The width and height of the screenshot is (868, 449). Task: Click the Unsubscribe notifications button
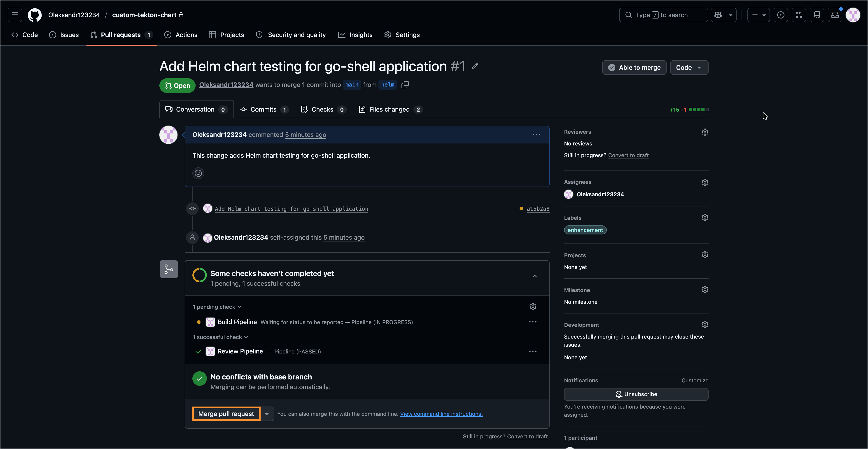636,394
